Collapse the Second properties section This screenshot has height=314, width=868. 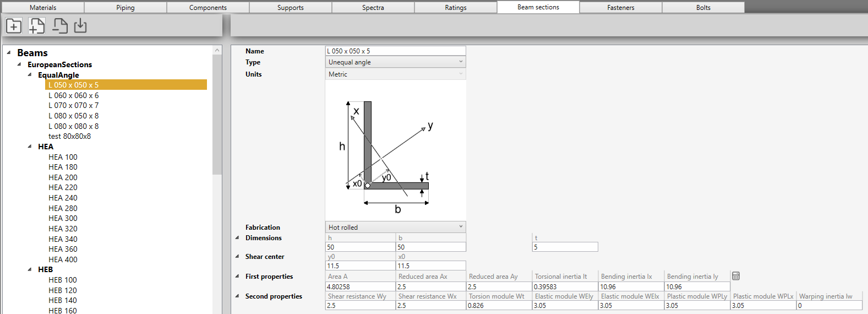237,296
